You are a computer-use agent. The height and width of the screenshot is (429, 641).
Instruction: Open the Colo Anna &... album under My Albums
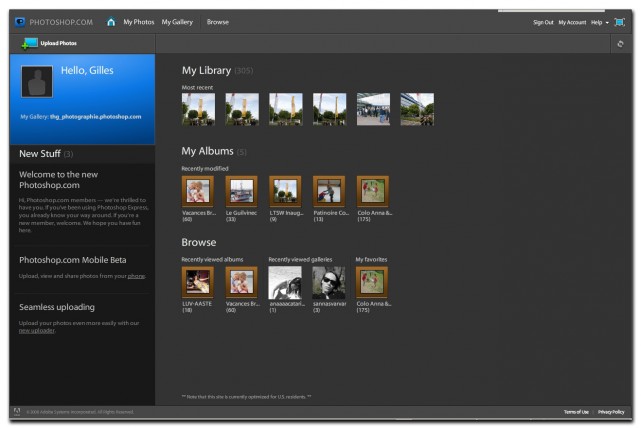click(373, 191)
